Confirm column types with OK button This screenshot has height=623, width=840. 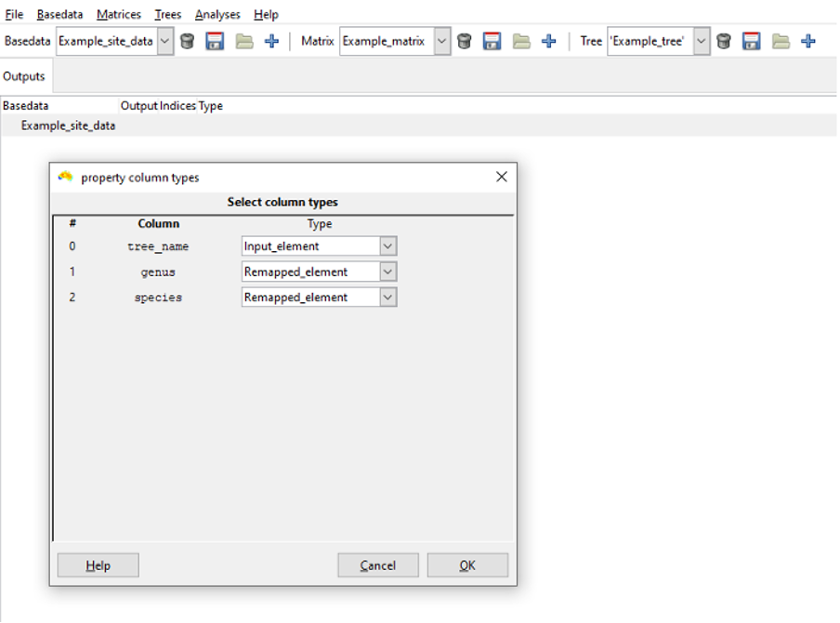point(467,565)
